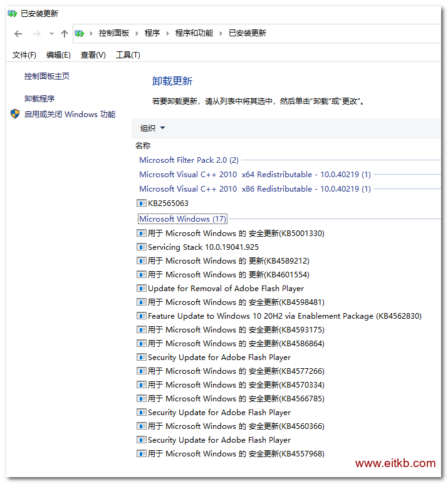Select Update for Removal of Adobe Flash Player
Image resolution: width=448 pixels, height=484 pixels.
pyautogui.click(x=226, y=288)
